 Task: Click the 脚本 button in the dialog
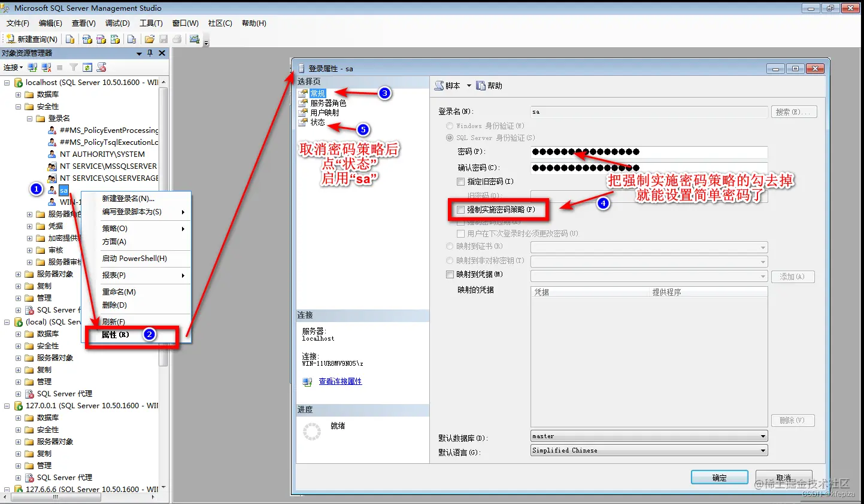(x=447, y=86)
